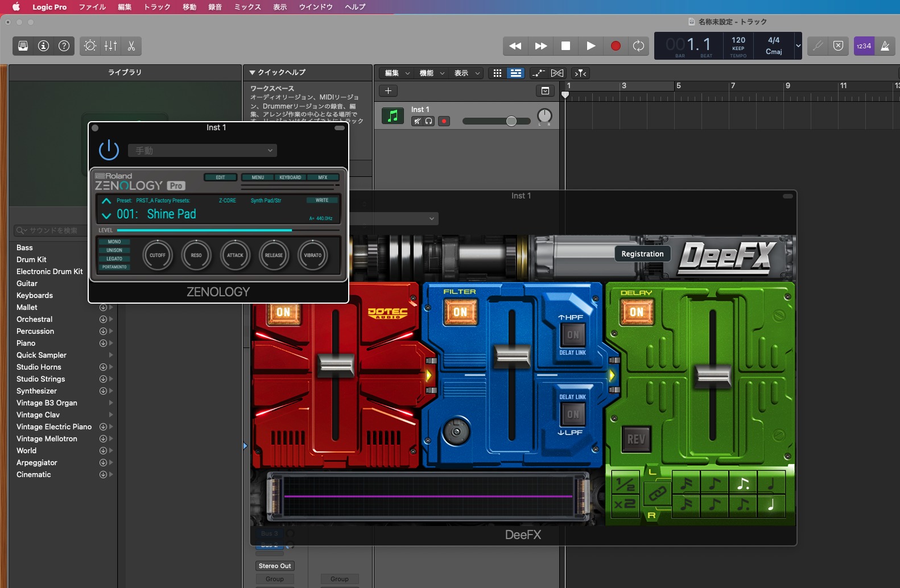Click the EDIT button in ZENOLOGY

pyautogui.click(x=220, y=177)
